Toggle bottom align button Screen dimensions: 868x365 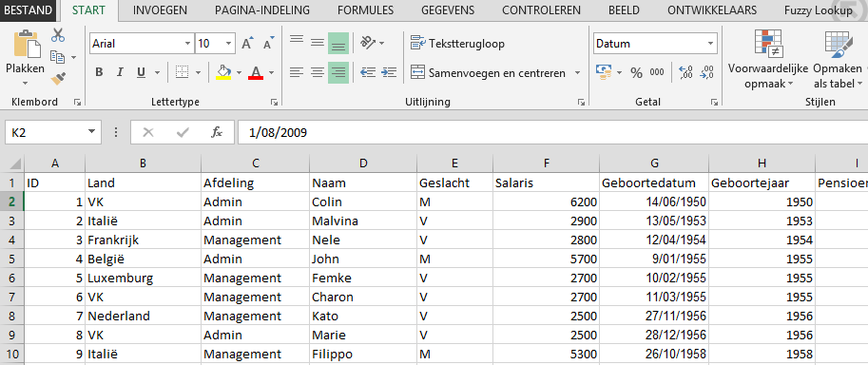[338, 43]
